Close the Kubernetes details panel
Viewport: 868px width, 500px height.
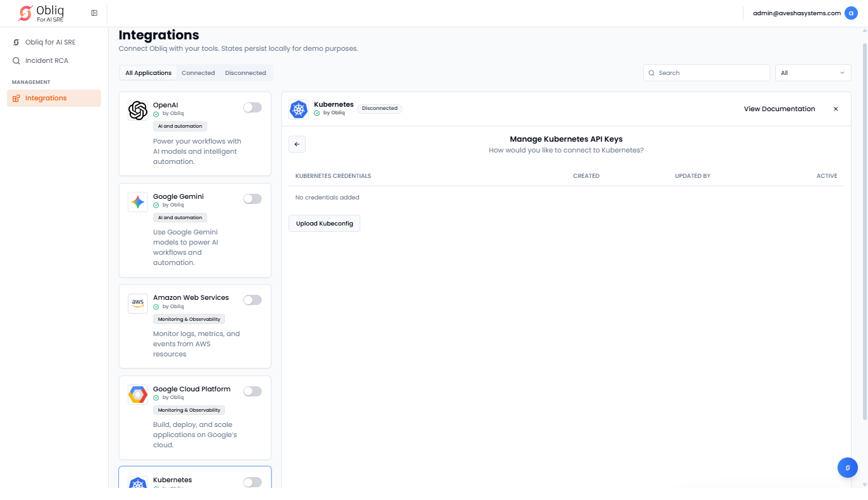pos(836,109)
